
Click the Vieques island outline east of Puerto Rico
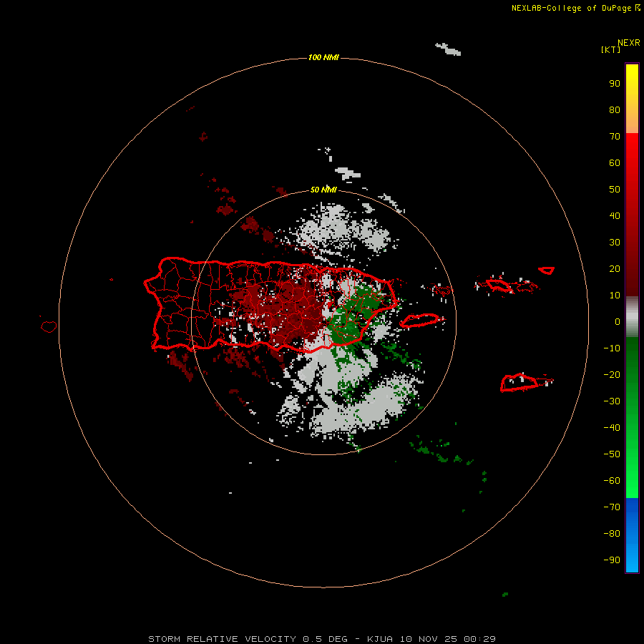pyautogui.click(x=422, y=321)
